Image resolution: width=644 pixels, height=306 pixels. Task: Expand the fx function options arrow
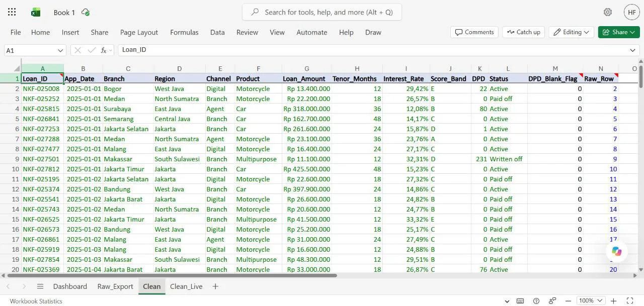(111, 50)
